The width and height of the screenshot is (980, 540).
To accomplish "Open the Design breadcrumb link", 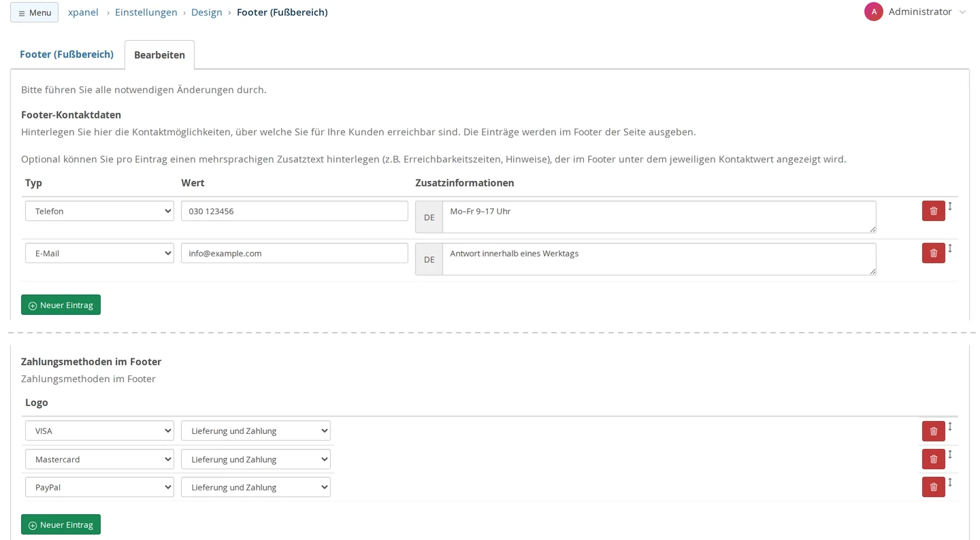I will (x=207, y=12).
